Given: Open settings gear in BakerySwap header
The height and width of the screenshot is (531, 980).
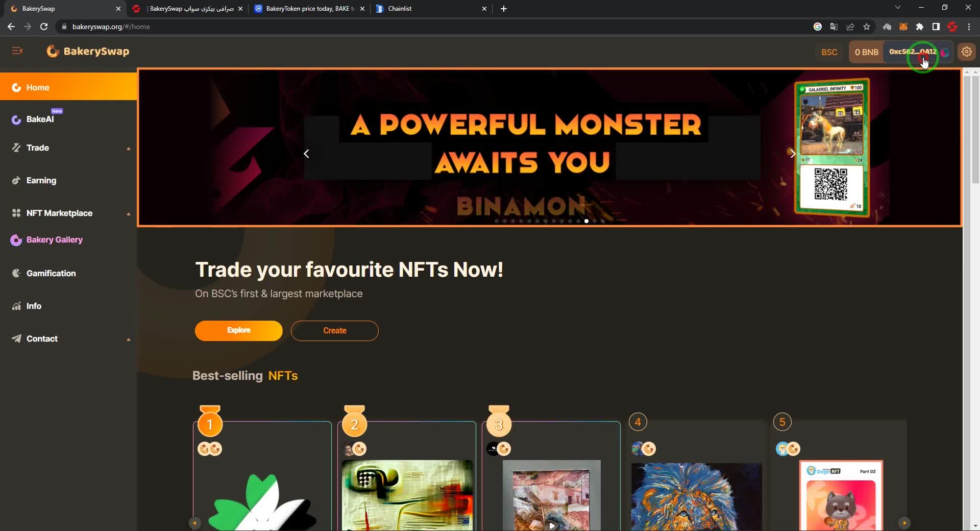Looking at the screenshot, I should (966, 52).
